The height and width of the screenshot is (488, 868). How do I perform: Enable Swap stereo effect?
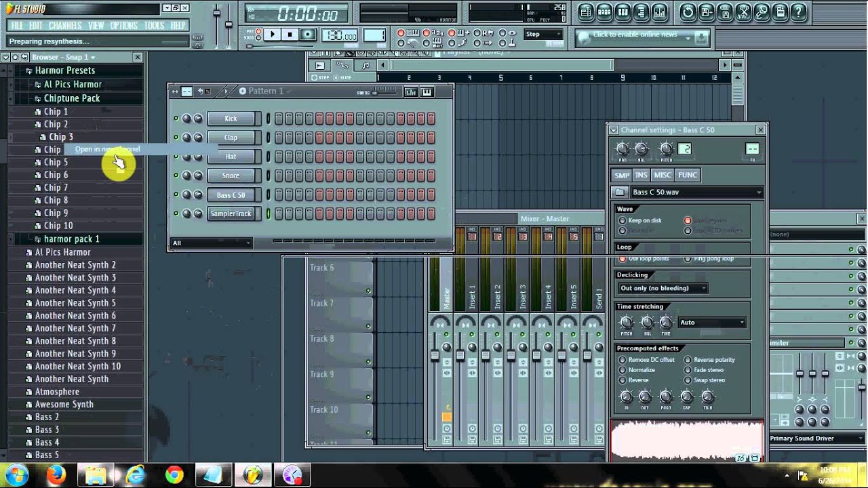coord(688,380)
